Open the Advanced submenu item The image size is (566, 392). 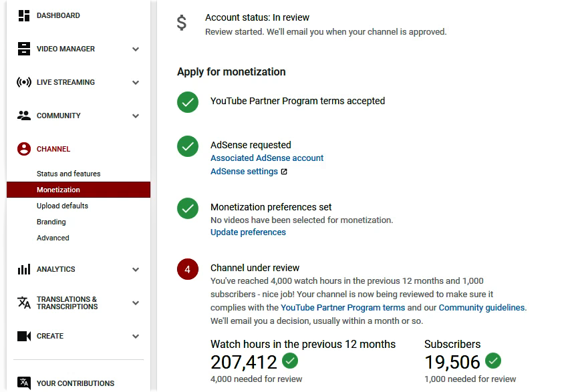click(53, 238)
